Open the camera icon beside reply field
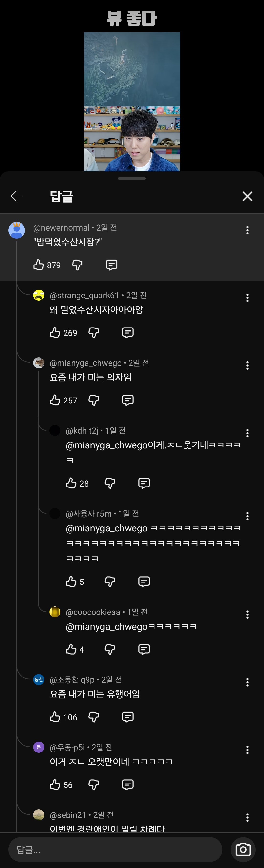Image resolution: width=264 pixels, height=868 pixels. point(243,849)
